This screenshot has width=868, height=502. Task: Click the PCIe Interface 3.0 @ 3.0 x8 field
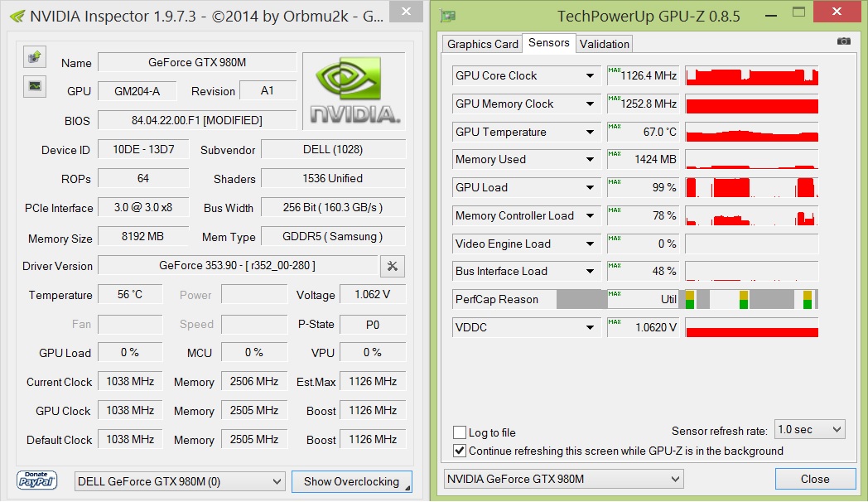pyautogui.click(x=143, y=208)
